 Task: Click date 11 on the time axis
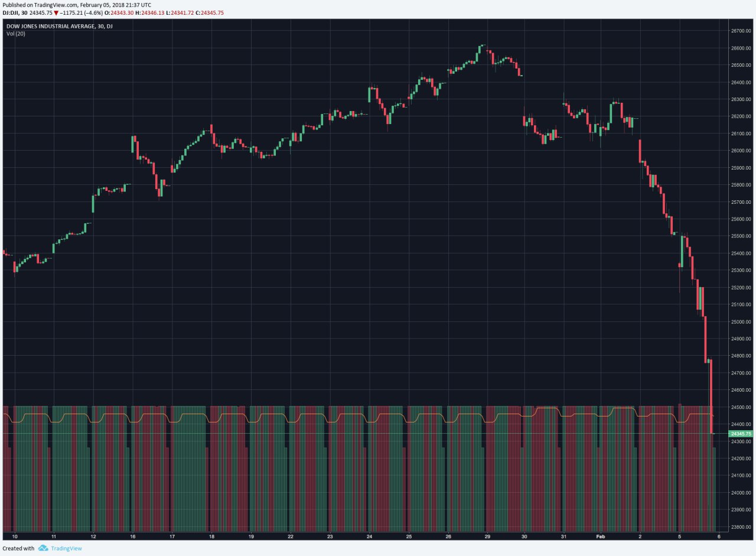tap(53, 537)
